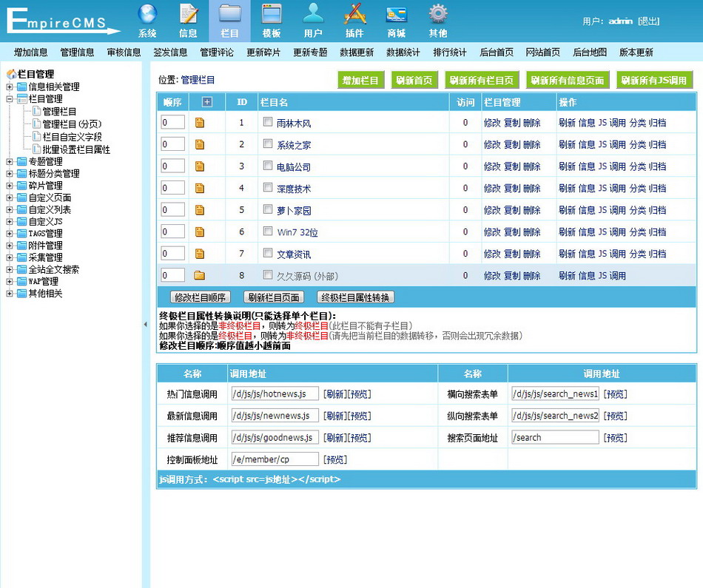Click 刷新所有栏目页 button
703x588 pixels.
click(482, 80)
